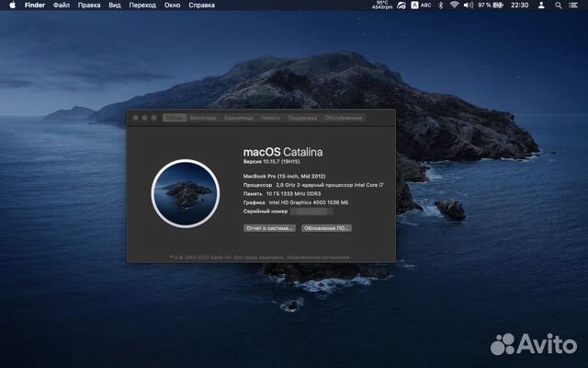The width and height of the screenshot is (588, 368).
Task: Click the circular Catalina island logo
Action: 186,193
